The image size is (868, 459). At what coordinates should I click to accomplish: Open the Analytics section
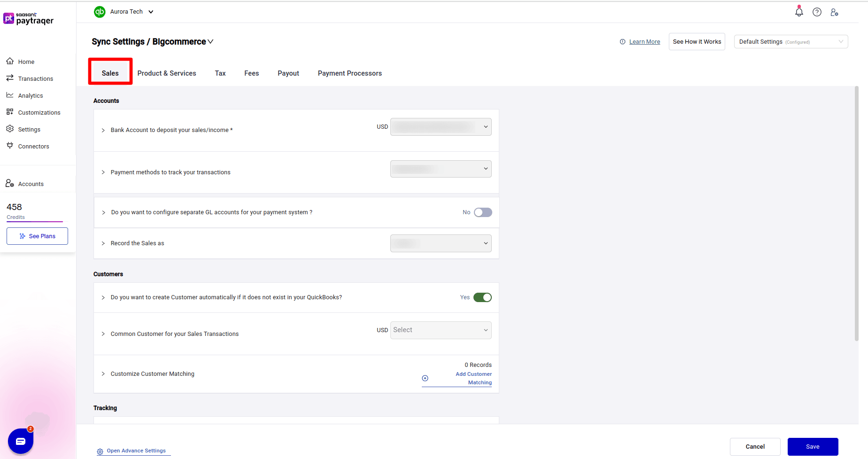coord(31,95)
